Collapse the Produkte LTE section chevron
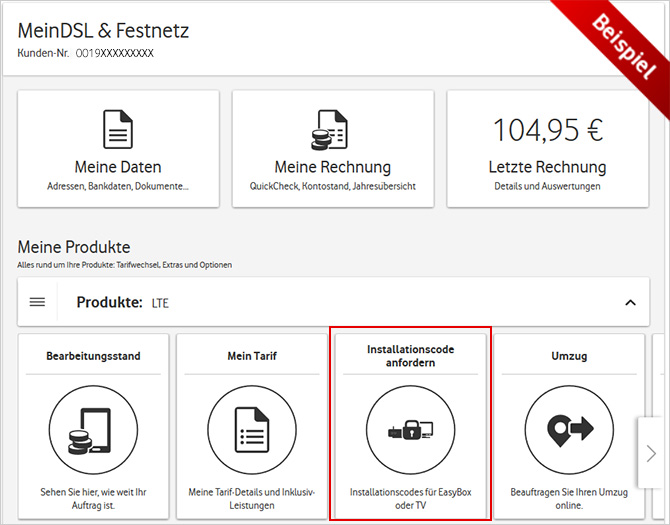This screenshot has height=525, width=670. point(629,302)
